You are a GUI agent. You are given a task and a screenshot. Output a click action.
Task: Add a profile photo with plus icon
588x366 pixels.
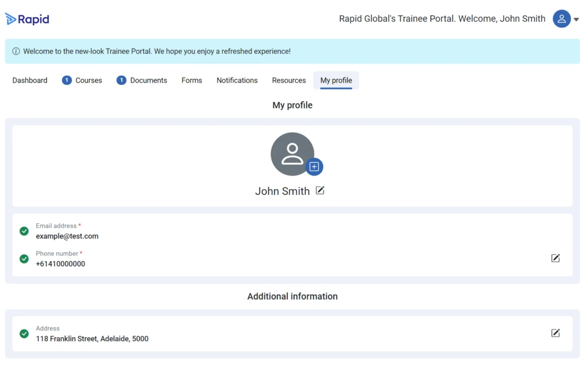point(314,167)
